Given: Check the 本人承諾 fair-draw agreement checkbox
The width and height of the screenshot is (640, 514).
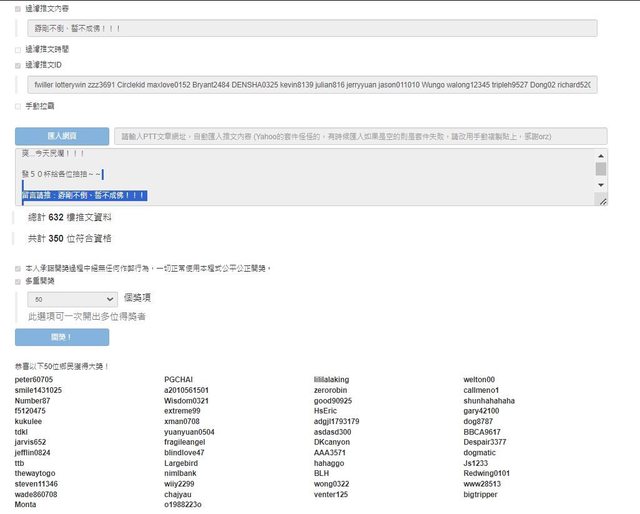Looking at the screenshot, I should (x=18, y=268).
